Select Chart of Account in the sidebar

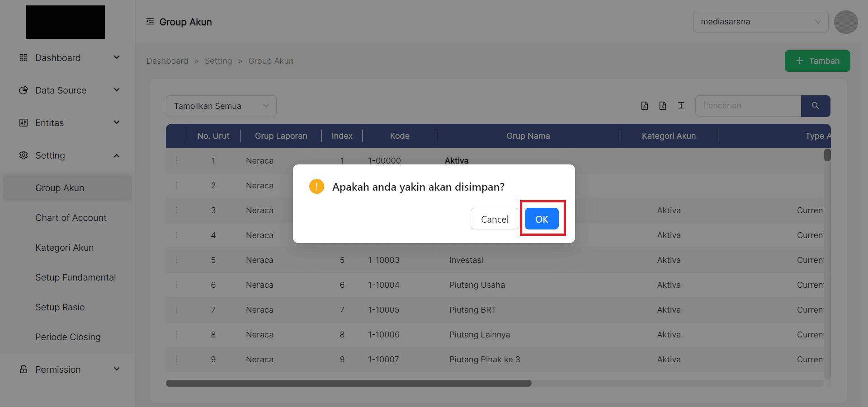point(71,217)
